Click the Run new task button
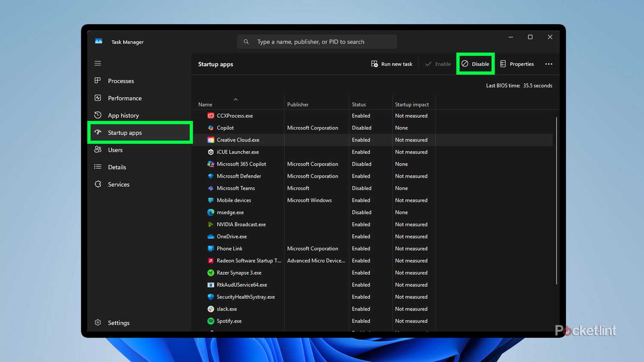The width and height of the screenshot is (644, 362). [x=391, y=63]
